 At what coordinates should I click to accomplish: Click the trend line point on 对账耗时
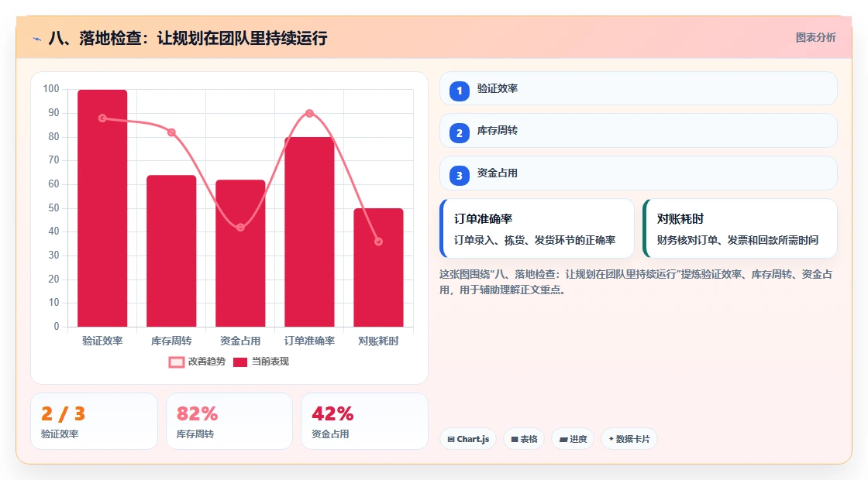379,242
